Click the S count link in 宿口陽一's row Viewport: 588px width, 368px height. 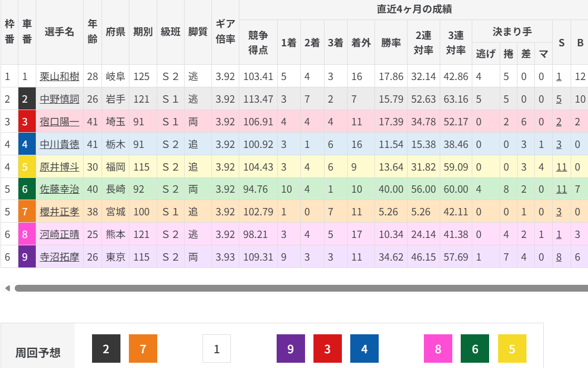click(559, 122)
